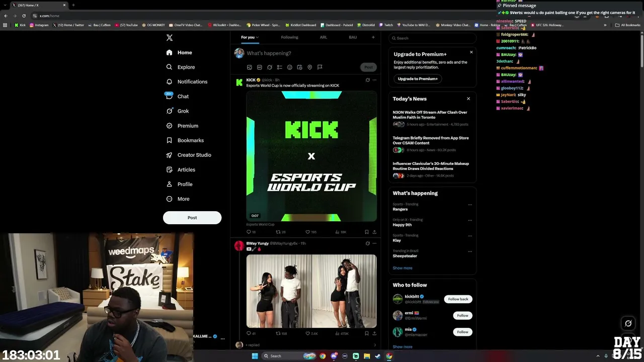Click the X logo in the sidebar
This screenshot has height=362, width=644.
(170, 38)
